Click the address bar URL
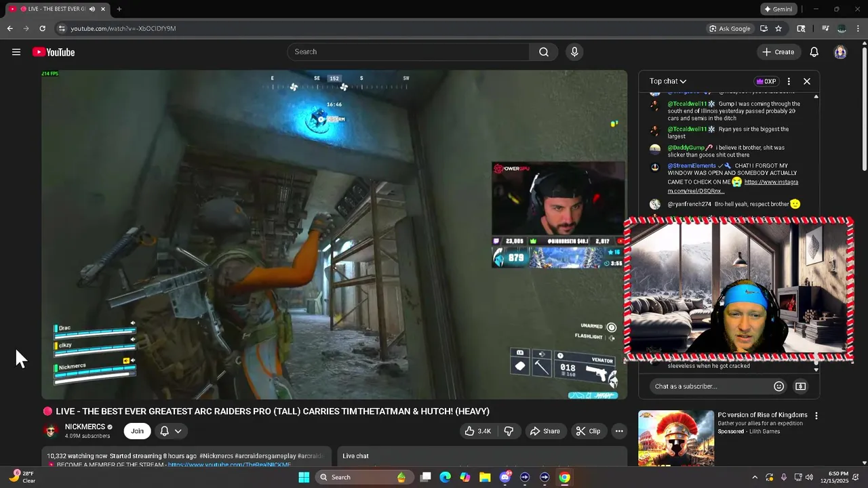This screenshot has width=868, height=488. [x=123, y=28]
